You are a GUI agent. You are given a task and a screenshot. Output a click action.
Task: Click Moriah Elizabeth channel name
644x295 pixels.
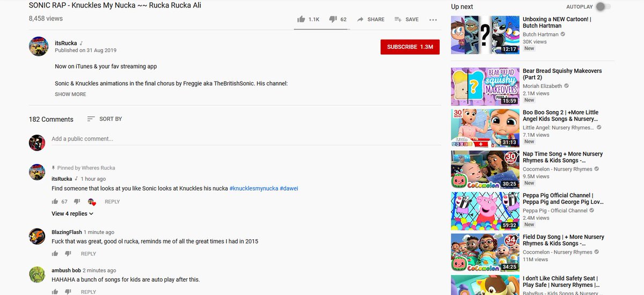[543, 86]
